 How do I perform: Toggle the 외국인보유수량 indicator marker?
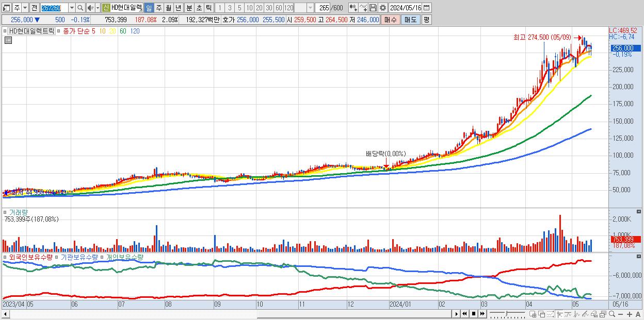6,257
